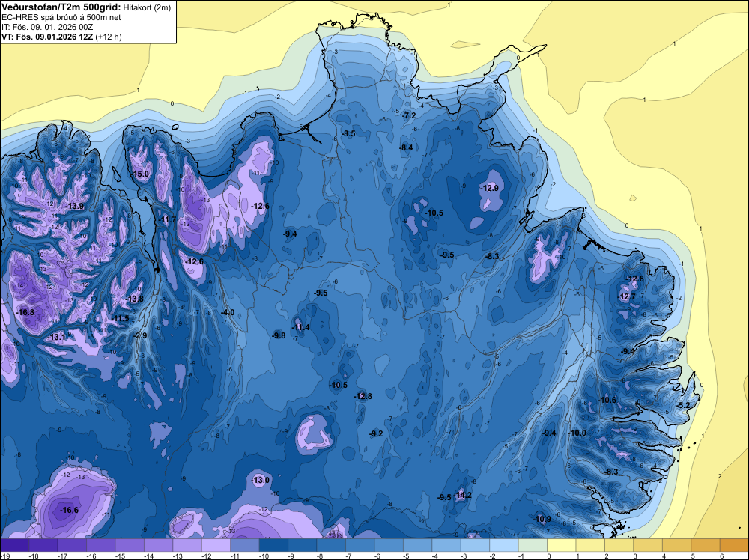Image resolution: width=749 pixels, height=560 pixels.
Task: Select legend swatch between 2 and 3
Action: click(x=619, y=545)
